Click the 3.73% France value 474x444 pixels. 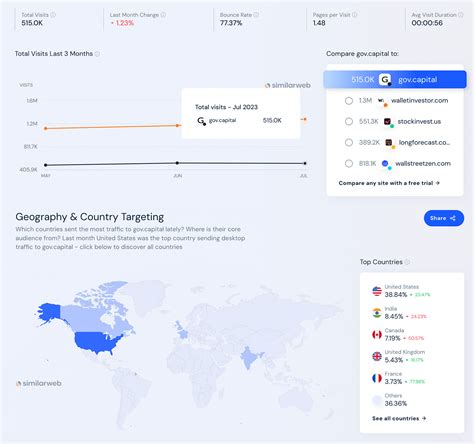(393, 382)
